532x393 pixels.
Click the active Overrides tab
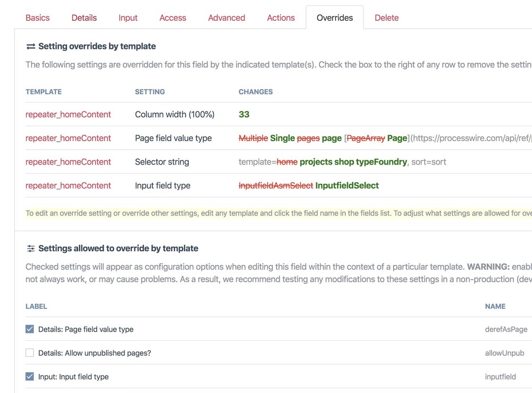coord(335,18)
